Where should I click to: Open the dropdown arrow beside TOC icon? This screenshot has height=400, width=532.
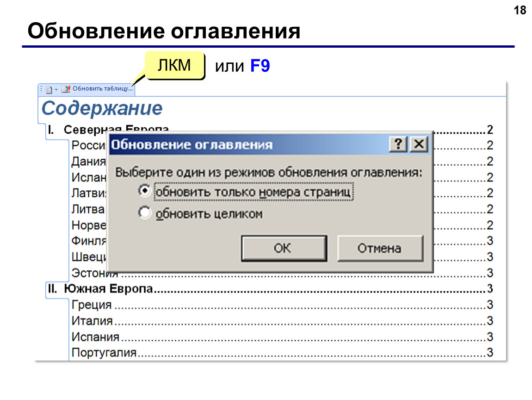[x=56, y=90]
